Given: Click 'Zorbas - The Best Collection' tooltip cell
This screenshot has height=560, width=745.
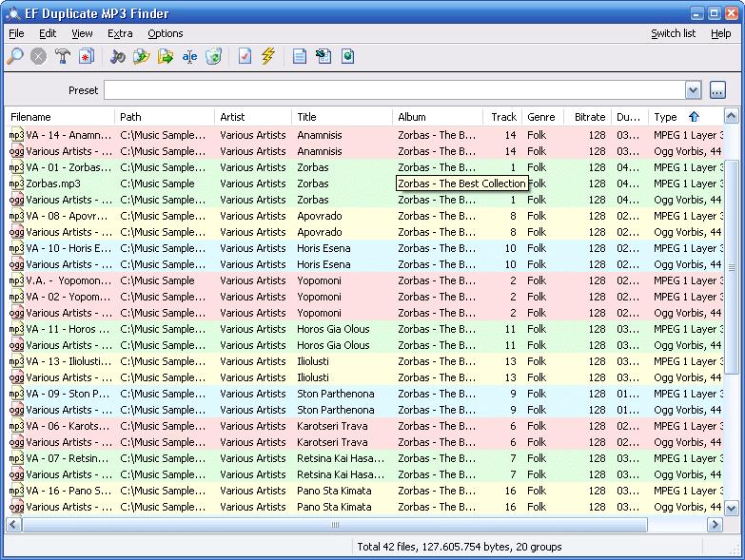Looking at the screenshot, I should click(x=461, y=183).
